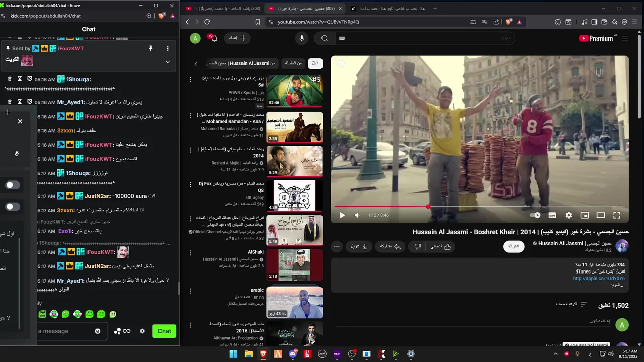The image size is (644, 362).
Task: Subscribe using the اشتراك button
Action: (x=514, y=246)
